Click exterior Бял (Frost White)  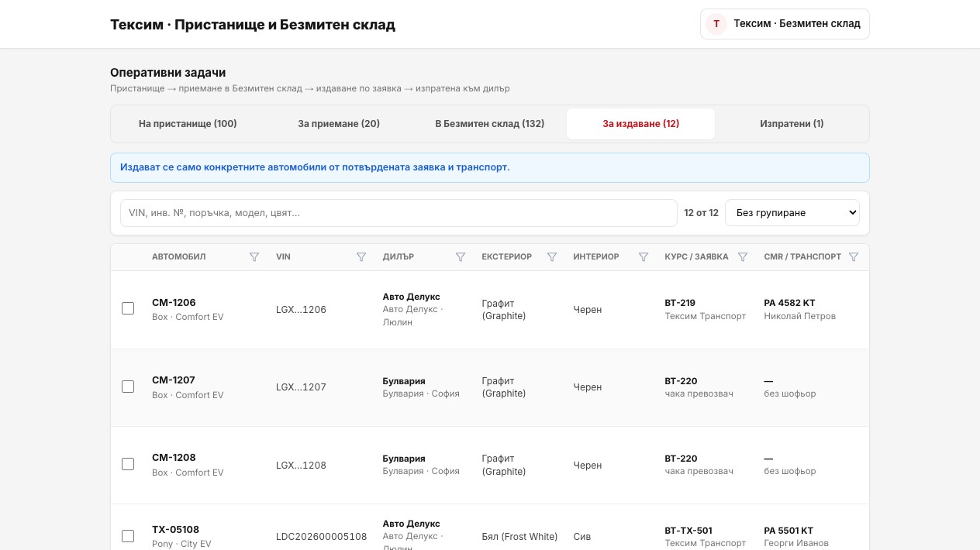click(519, 537)
